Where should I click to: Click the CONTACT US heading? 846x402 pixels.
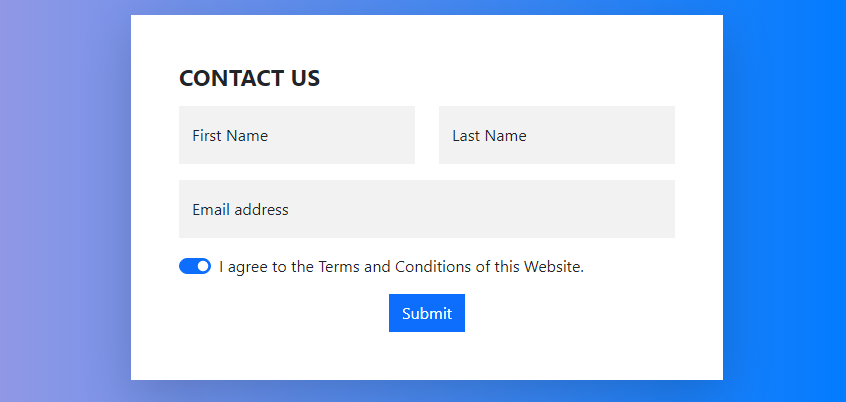(249, 78)
